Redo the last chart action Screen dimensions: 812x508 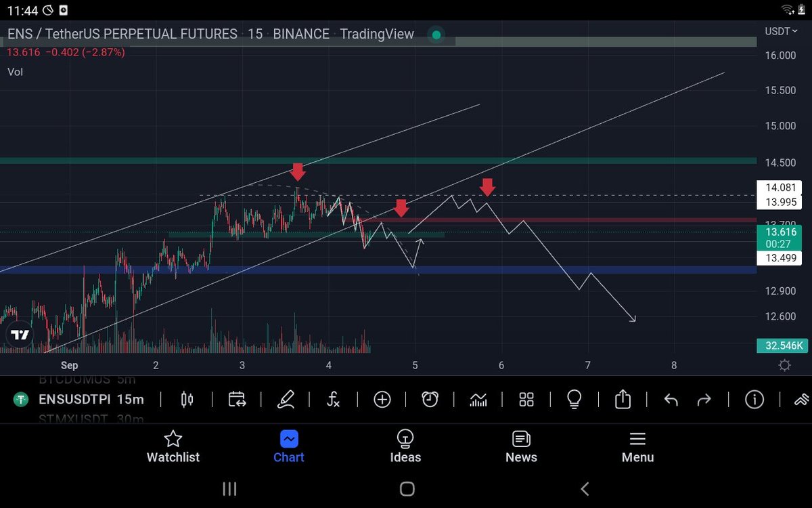pos(704,400)
